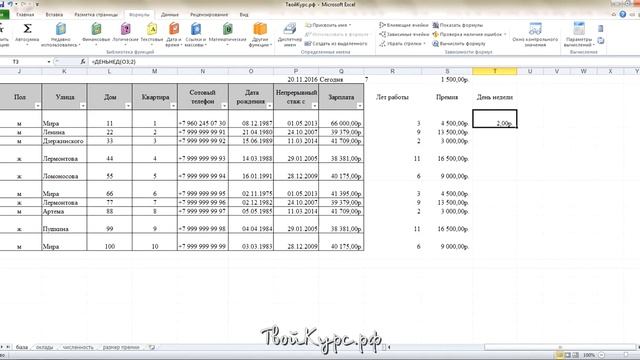The height and width of the screenshot is (360, 640).
Task: Select column T header
Action: point(495,71)
